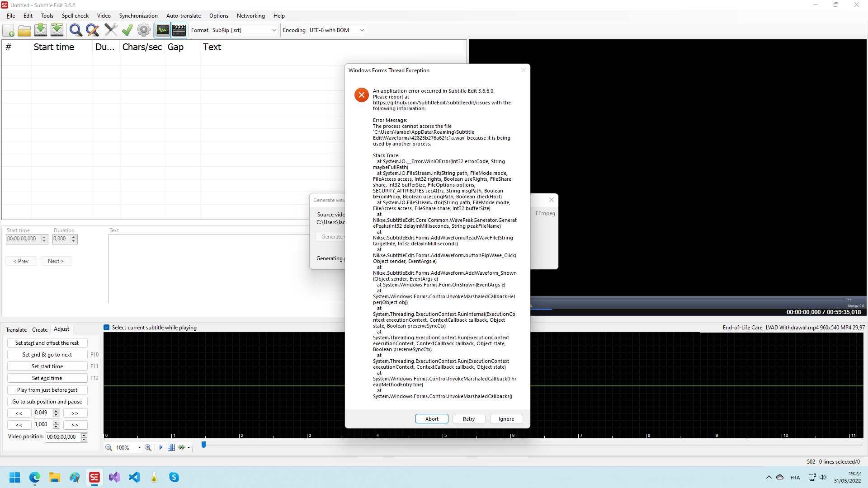Open the Encoding dropdown showing UTF-8
Viewport: 868px width, 488px height.
361,30
